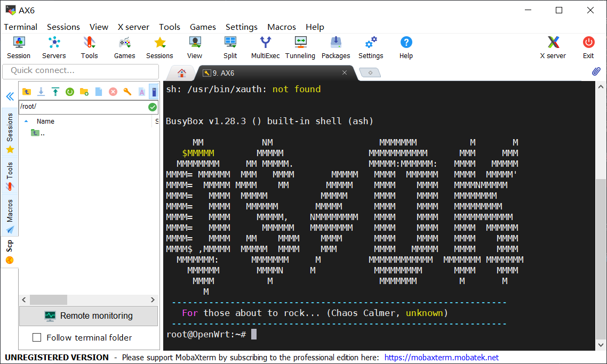The width and height of the screenshot is (607, 364).
Task: Close the 9. AX6 terminal tab
Action: point(345,73)
